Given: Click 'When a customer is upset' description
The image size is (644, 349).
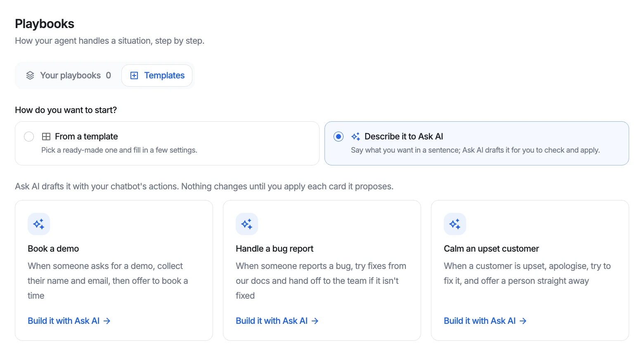Looking at the screenshot, I should coord(527,274).
